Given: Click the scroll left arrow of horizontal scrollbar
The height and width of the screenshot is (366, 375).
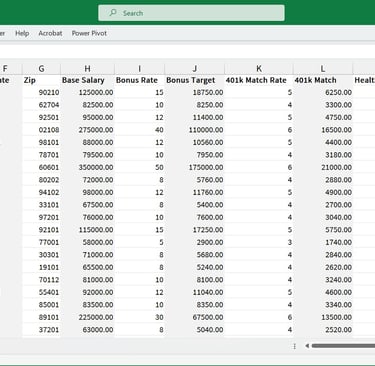Looking at the screenshot, I should [307, 346].
